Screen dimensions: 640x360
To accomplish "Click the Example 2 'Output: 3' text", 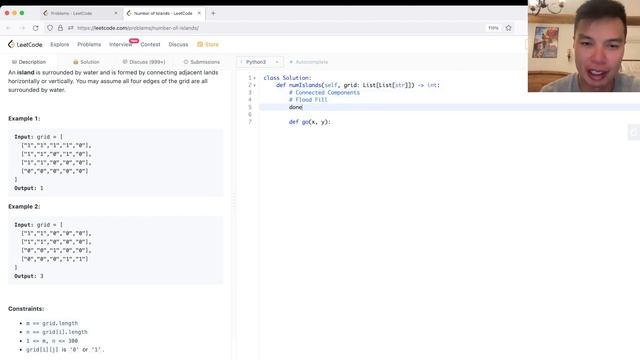I will (29, 276).
